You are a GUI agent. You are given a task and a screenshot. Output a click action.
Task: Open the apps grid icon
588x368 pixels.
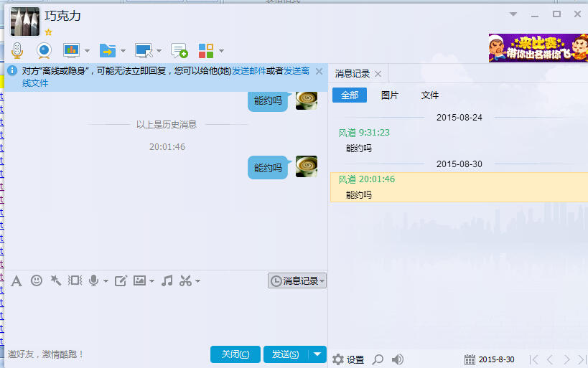[x=206, y=51]
